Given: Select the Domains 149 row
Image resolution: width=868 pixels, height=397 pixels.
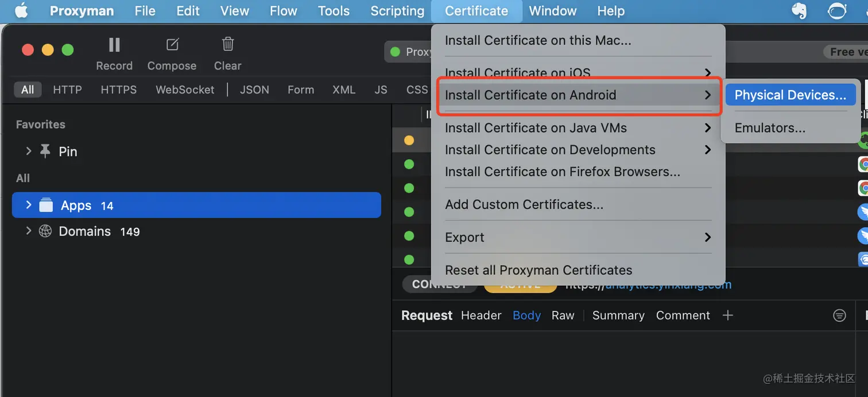Looking at the screenshot, I should click(x=196, y=231).
